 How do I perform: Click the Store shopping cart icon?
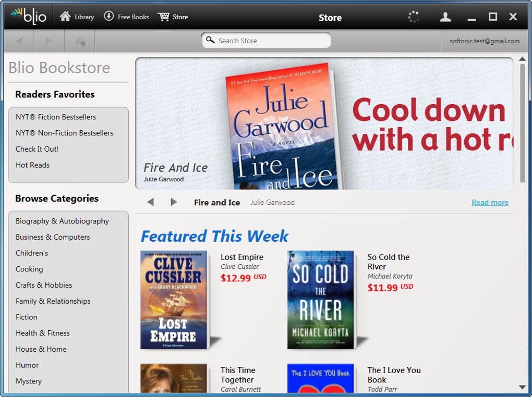164,17
